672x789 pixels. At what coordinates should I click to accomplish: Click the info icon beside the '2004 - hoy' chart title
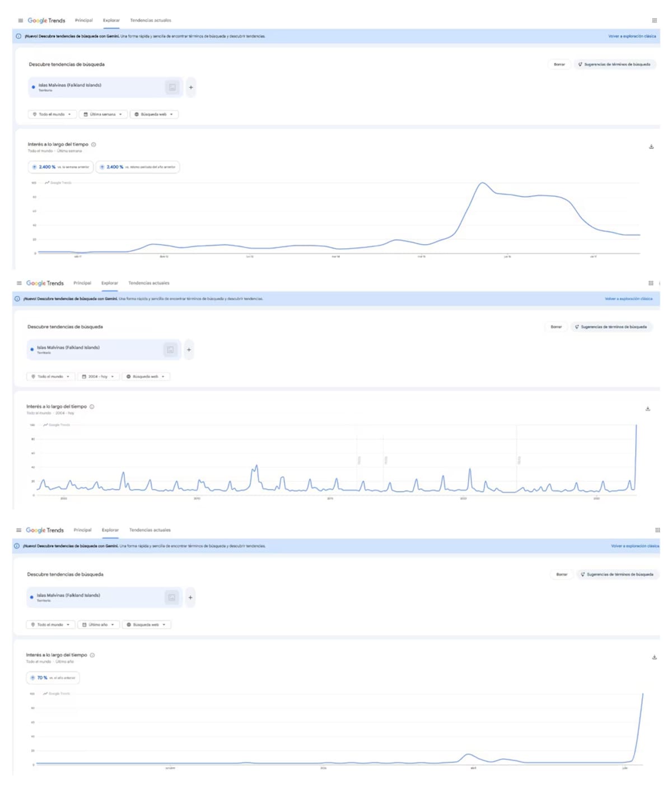[92, 407]
